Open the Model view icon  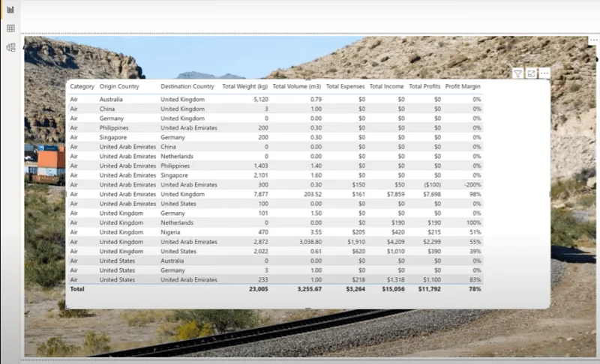tap(10, 47)
